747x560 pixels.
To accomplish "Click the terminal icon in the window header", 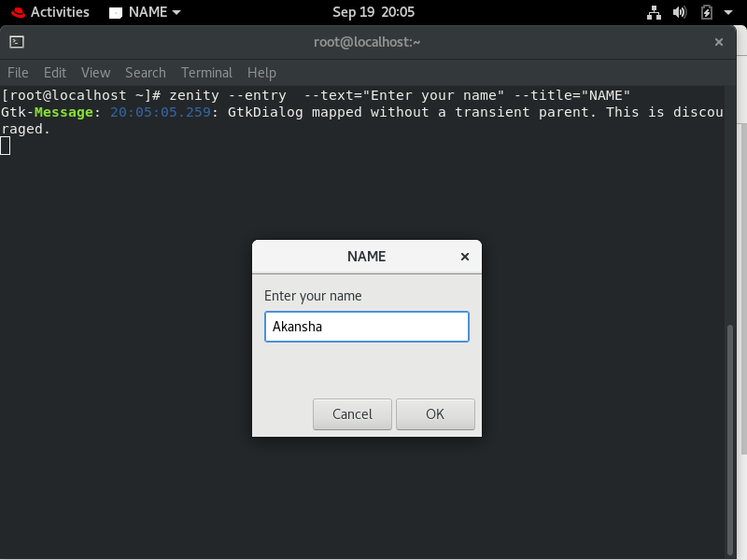I will click(17, 42).
